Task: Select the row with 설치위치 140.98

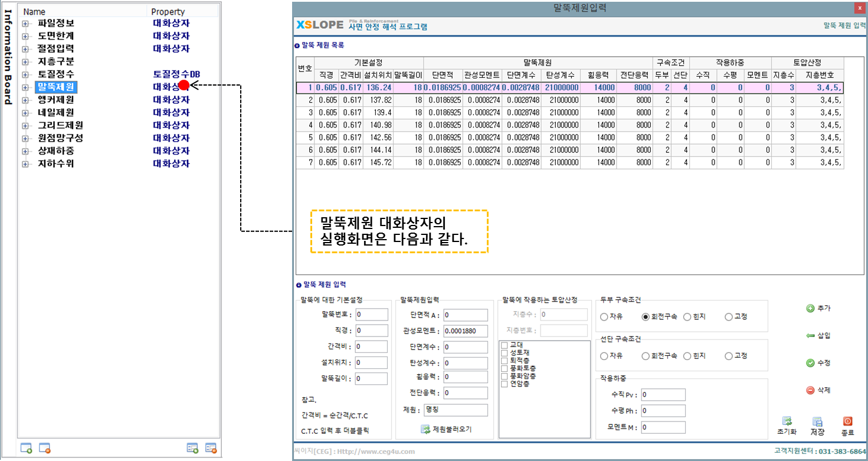Action: point(570,125)
